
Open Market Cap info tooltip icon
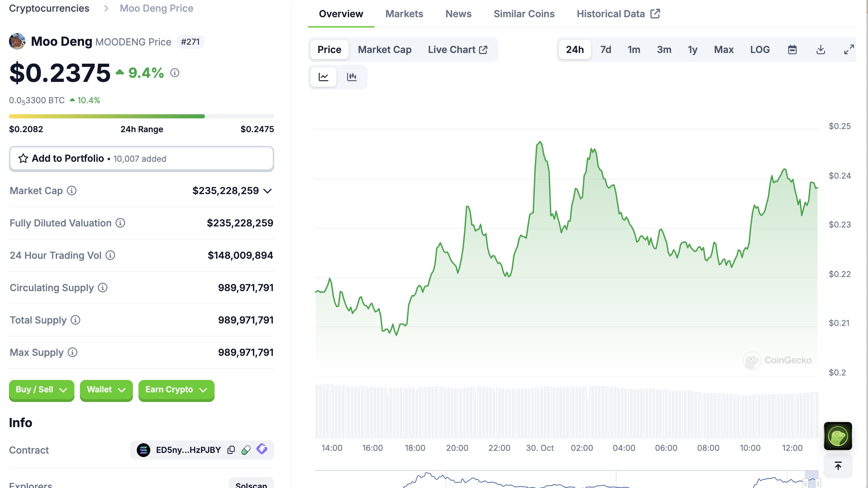pos(72,190)
